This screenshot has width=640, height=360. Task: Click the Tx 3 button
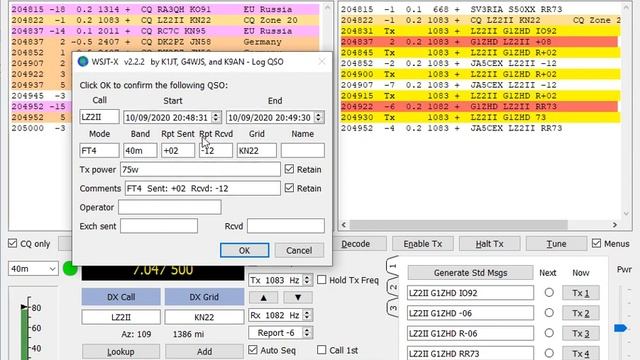coord(580,333)
